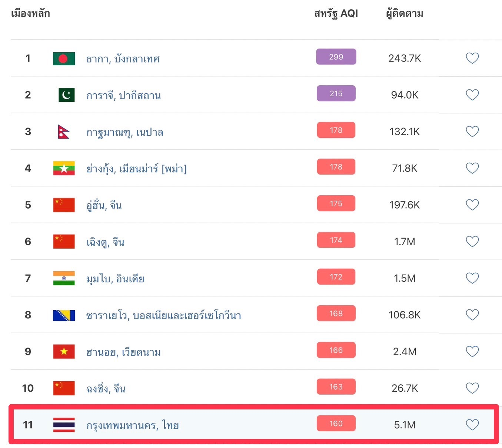Open the กรุงเทพมหานคร, ไทย link
The image size is (502, 448).
[133, 425]
